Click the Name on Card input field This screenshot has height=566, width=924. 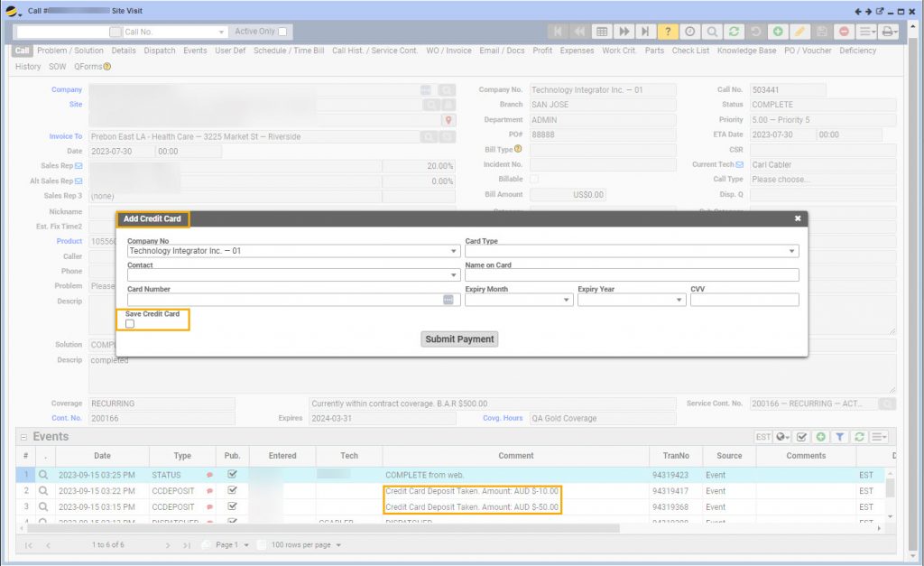[632, 275]
